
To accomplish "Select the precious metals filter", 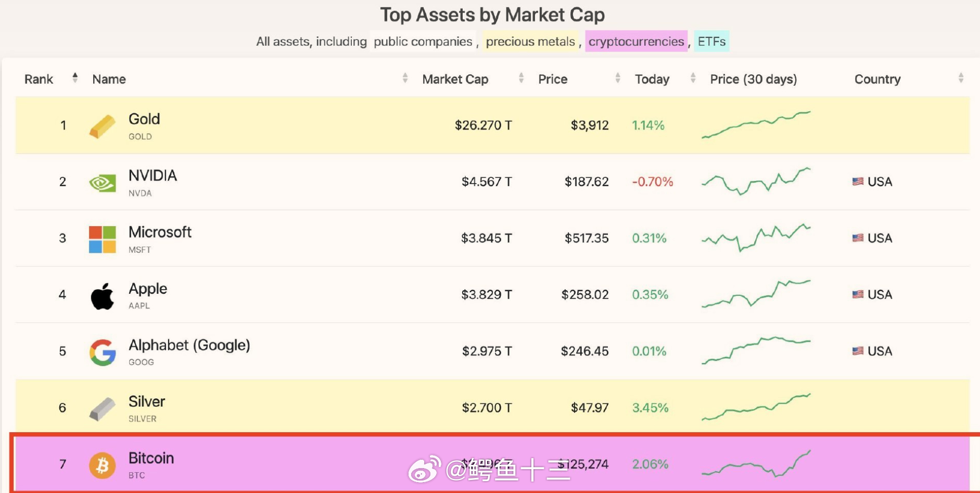I will coord(530,42).
